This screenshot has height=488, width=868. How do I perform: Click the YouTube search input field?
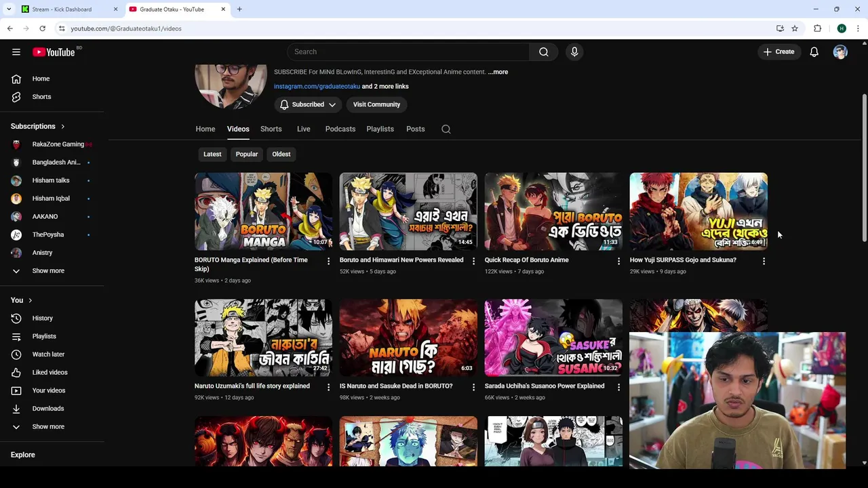[x=408, y=52]
